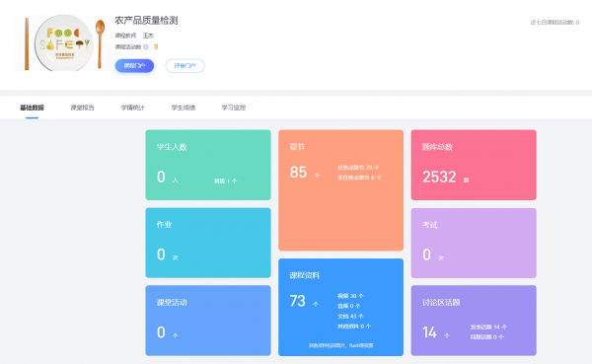
Task: Open the pink 题库总数 card
Action: (474, 165)
